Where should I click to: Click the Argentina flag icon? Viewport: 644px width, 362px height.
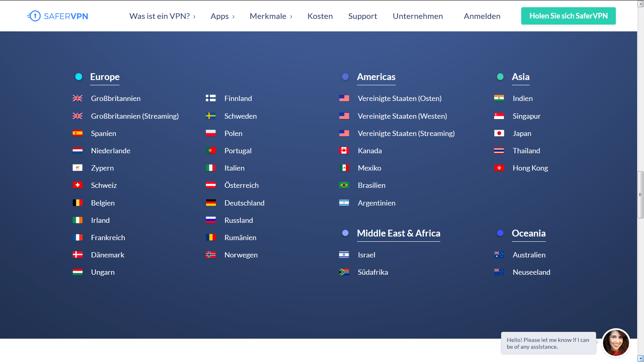344,203
